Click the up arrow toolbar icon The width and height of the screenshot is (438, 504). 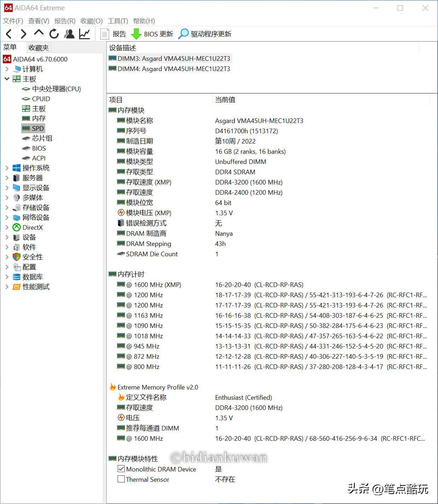(39, 34)
